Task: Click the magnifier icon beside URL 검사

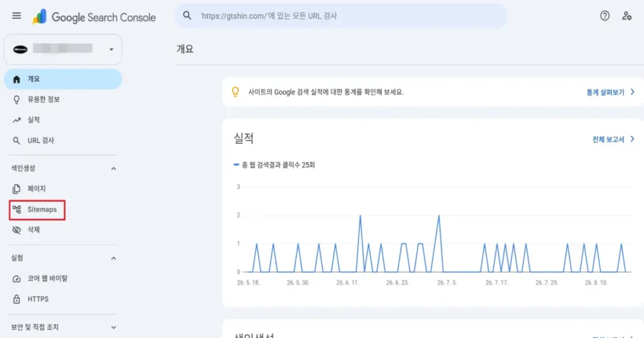Action: 16,141
